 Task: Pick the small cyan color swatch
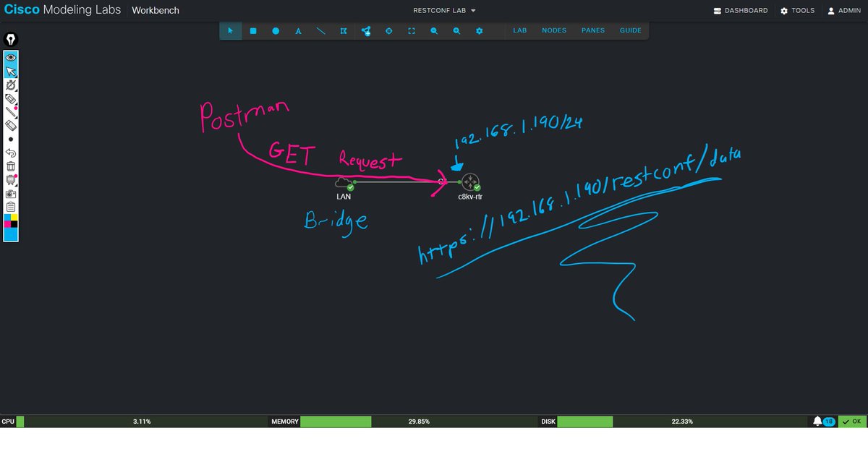tap(7, 218)
